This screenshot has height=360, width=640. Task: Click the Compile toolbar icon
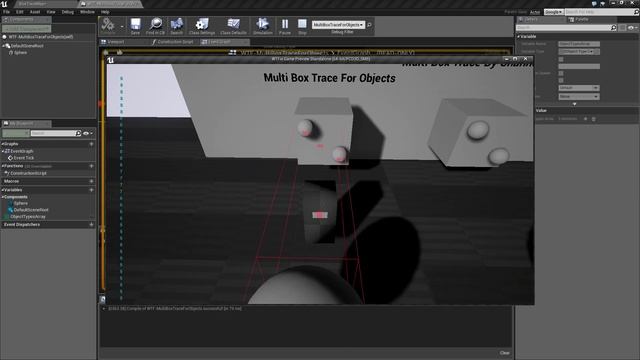coord(108,25)
